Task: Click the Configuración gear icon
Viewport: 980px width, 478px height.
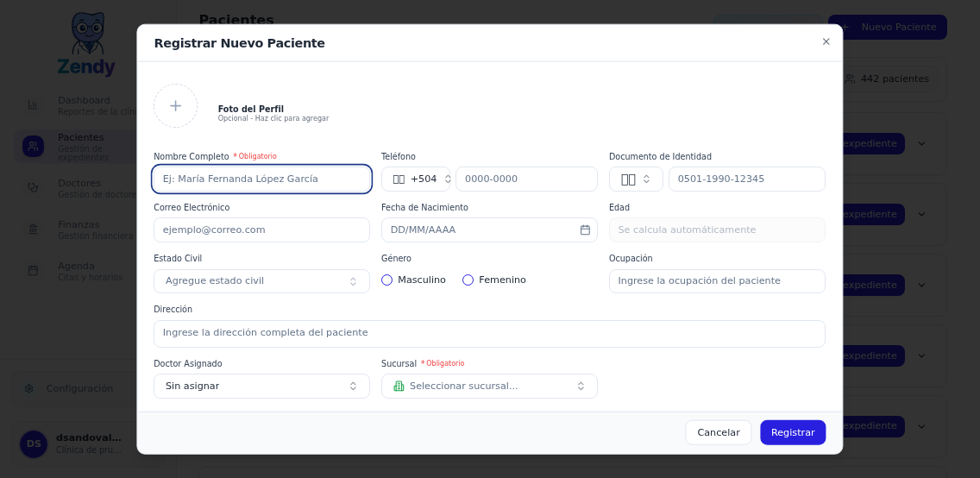Action: 28,388
